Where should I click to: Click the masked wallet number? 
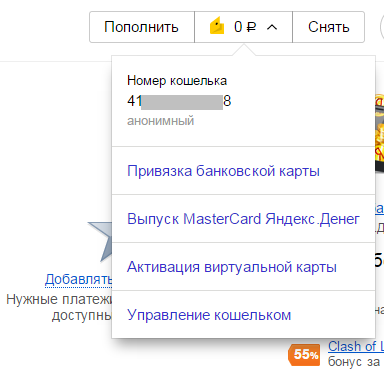[179, 101]
